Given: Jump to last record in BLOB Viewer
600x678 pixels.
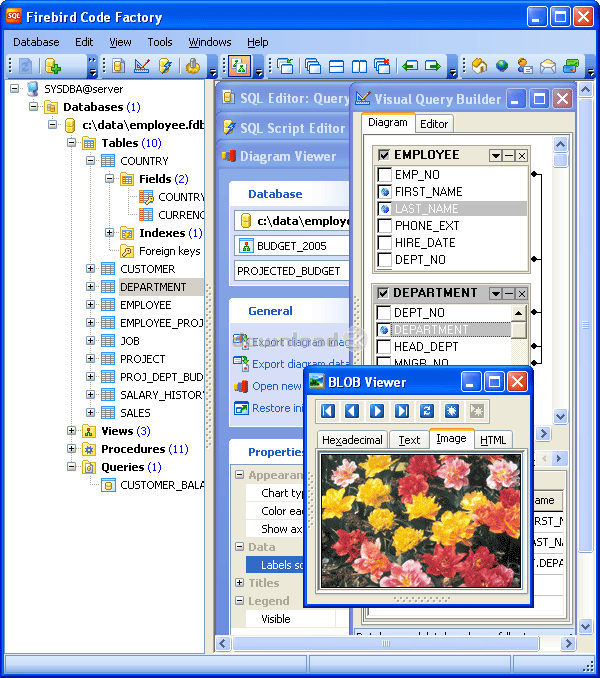Looking at the screenshot, I should click(402, 411).
